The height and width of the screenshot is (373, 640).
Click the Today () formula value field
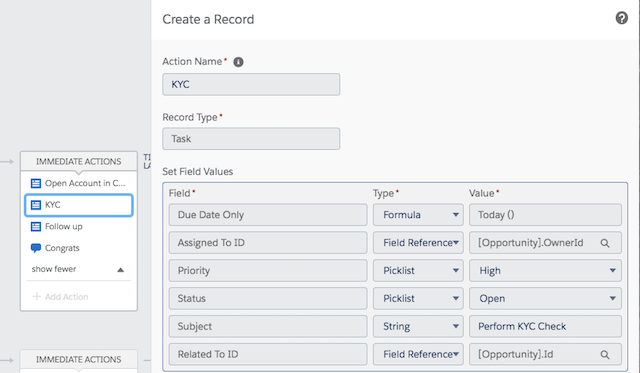pos(545,215)
